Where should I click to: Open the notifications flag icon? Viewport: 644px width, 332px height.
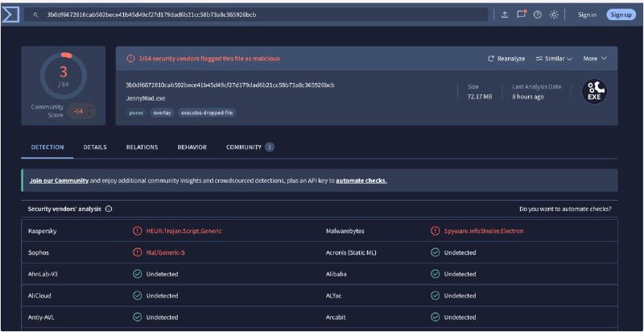click(x=521, y=15)
